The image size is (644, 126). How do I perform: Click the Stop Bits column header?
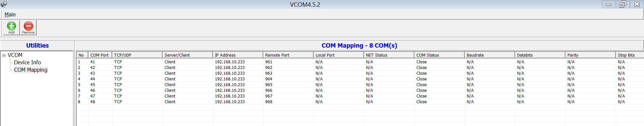click(630, 55)
